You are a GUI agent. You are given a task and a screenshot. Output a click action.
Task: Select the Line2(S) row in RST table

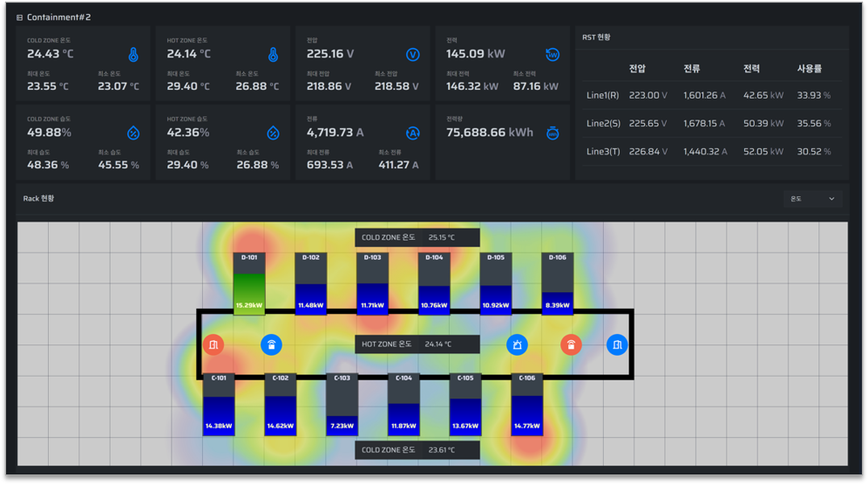[x=711, y=124]
